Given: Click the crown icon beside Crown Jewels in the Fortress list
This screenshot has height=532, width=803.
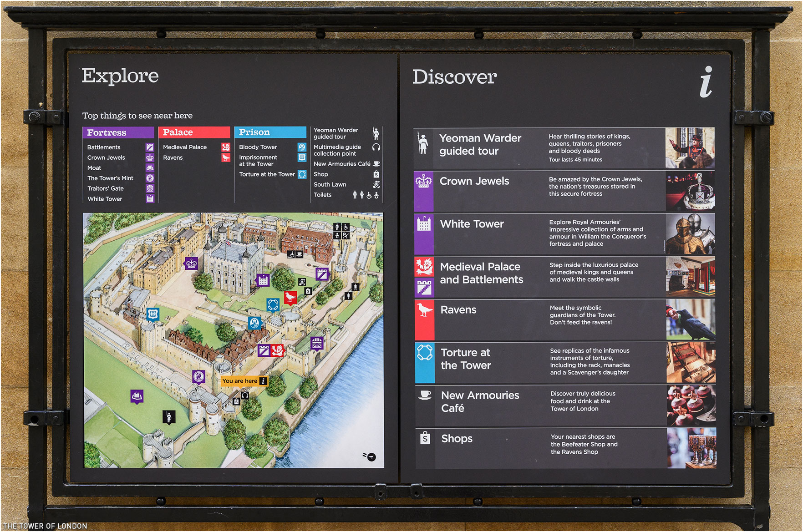Looking at the screenshot, I should point(150,157).
